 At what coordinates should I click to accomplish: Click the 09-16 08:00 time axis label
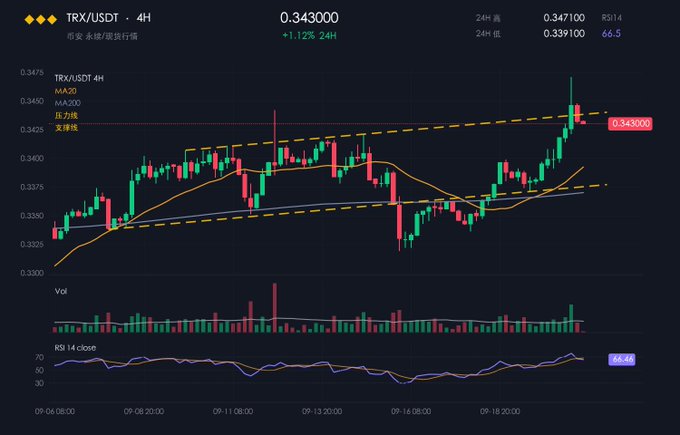(x=411, y=411)
